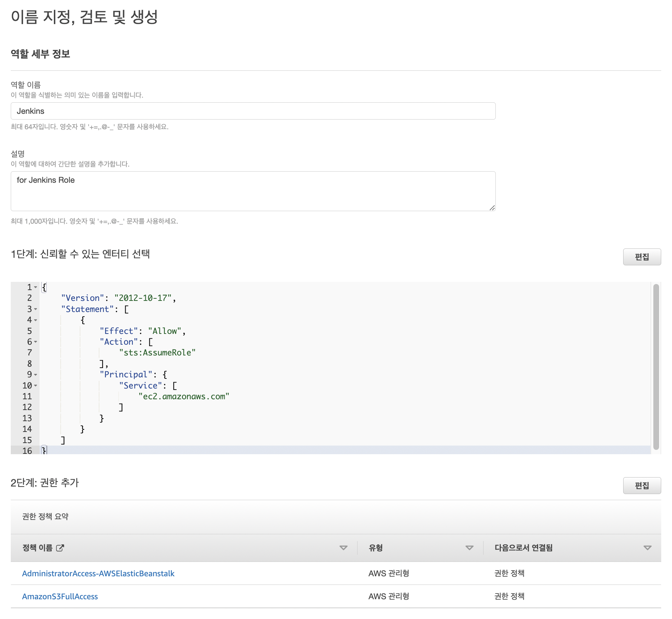Click line number 16 in editor gutter
672x619 pixels.
27,451
